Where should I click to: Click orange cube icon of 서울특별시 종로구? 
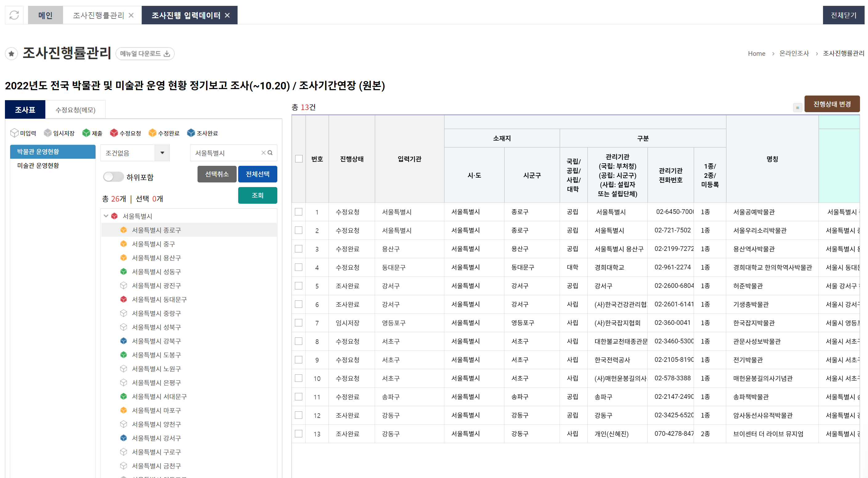124,230
